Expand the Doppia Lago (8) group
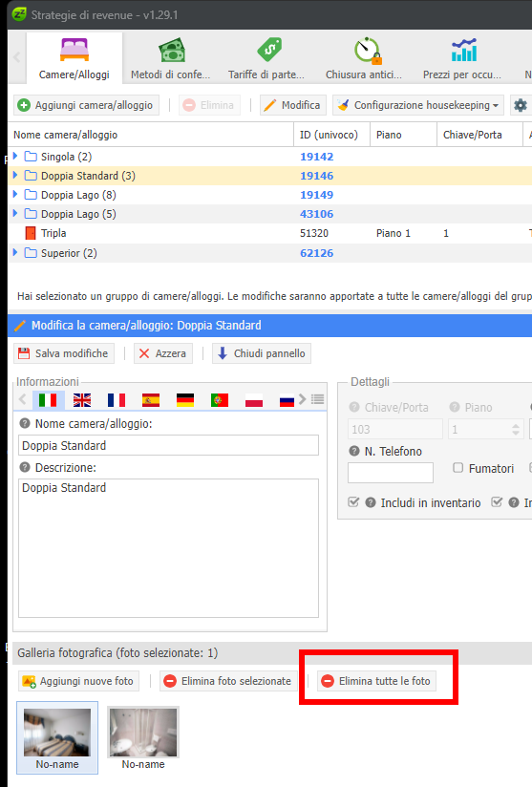Viewport: 532px width, 787px height. pyautogui.click(x=15, y=194)
